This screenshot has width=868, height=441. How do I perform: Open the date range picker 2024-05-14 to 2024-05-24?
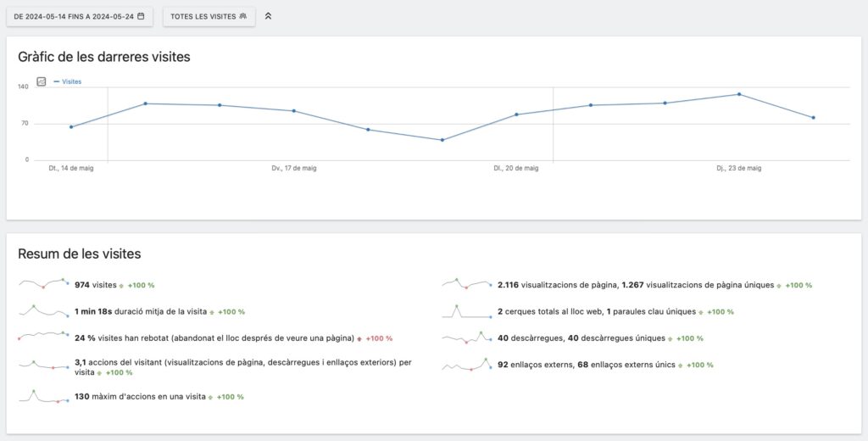[79, 16]
